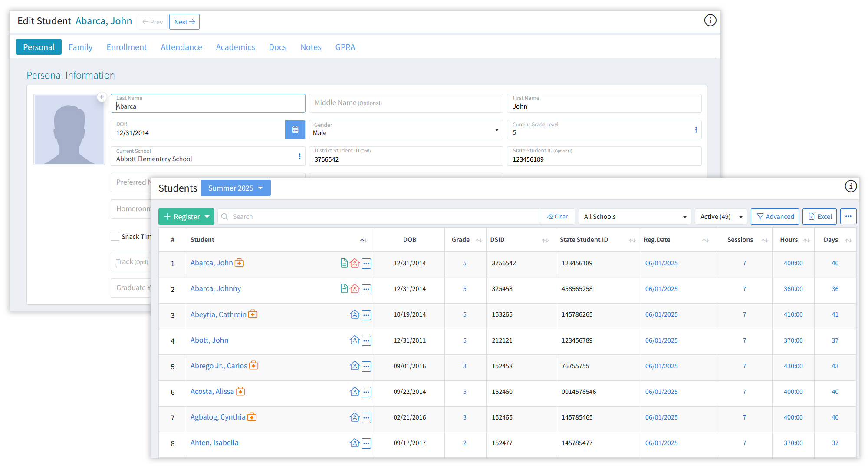Open info icon in Edit Student header
Screen dimensions: 868x466
point(710,20)
